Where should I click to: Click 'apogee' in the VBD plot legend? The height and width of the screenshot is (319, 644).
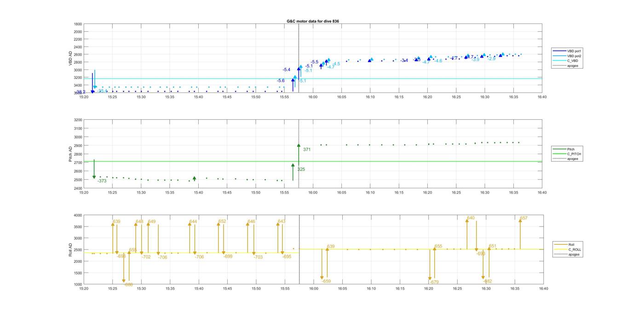[573, 65]
